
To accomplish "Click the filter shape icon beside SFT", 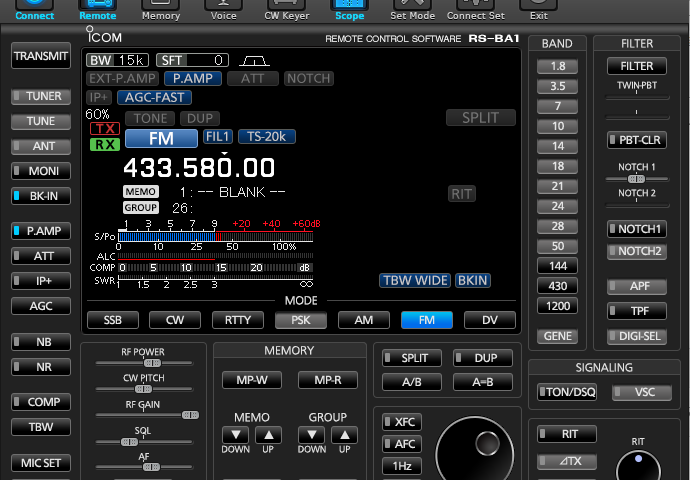I will click(x=254, y=60).
